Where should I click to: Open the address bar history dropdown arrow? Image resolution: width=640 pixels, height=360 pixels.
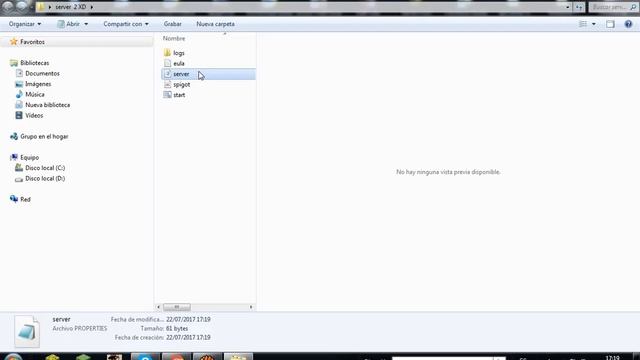568,7
